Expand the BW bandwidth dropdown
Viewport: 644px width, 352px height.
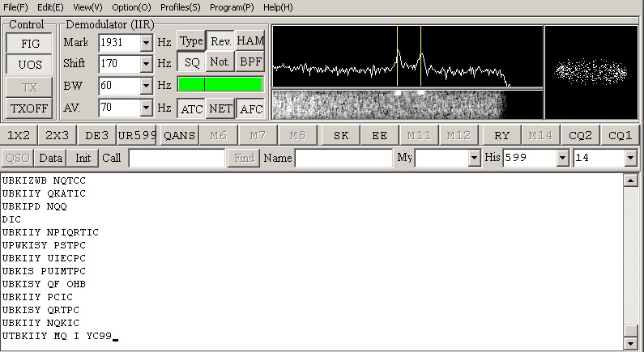point(146,85)
